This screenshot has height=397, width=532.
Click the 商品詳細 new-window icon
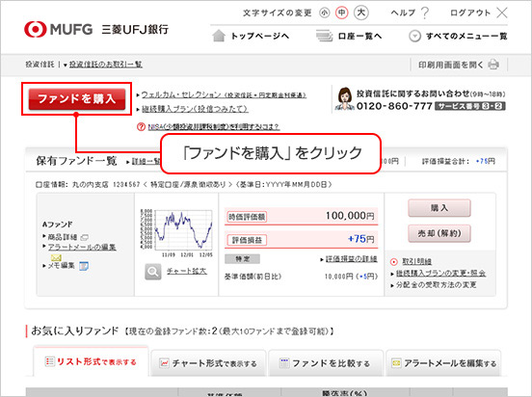tap(84, 237)
